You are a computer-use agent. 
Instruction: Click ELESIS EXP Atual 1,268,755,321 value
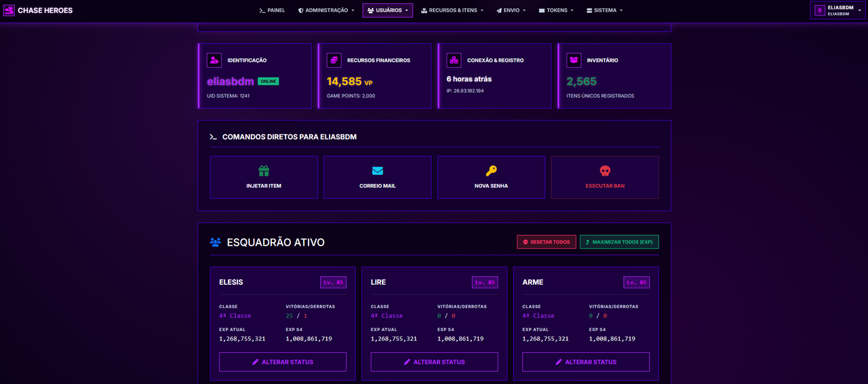(x=242, y=339)
